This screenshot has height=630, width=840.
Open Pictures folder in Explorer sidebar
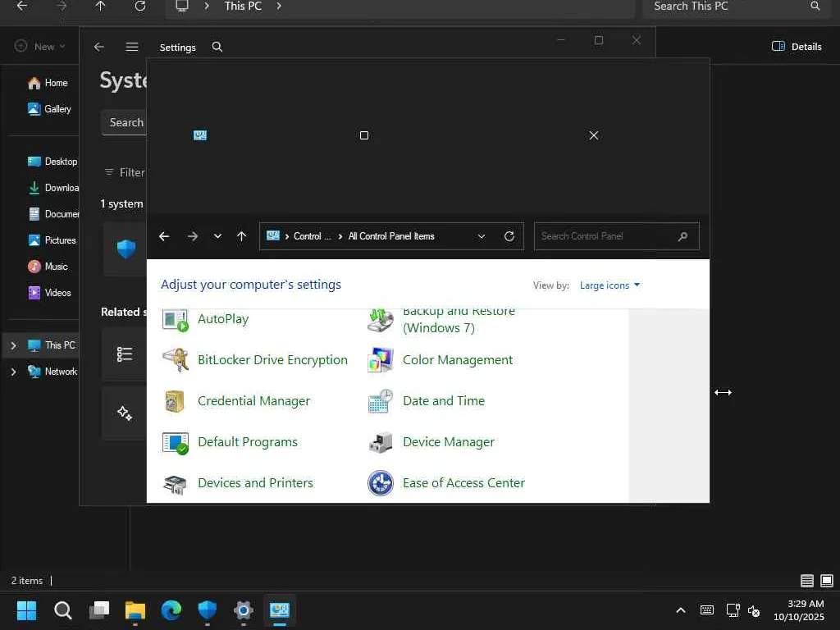tap(52, 240)
